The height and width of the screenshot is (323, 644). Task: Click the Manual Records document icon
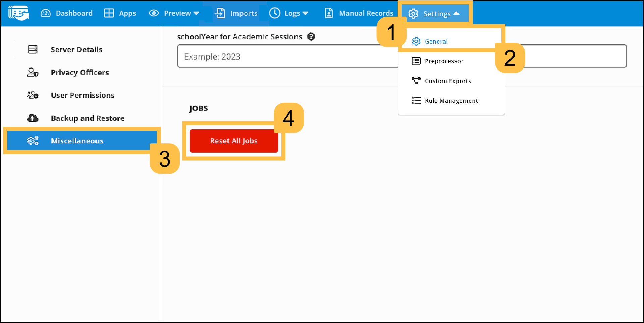pyautogui.click(x=329, y=13)
